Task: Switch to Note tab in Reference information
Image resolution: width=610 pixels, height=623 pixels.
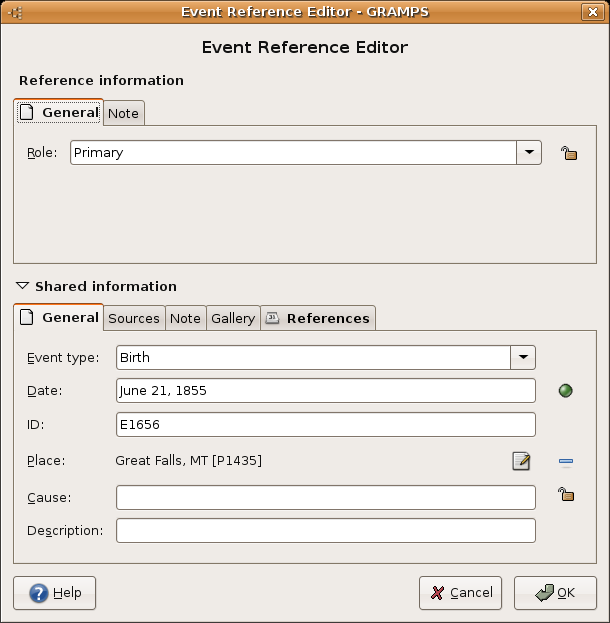Action: point(124,114)
